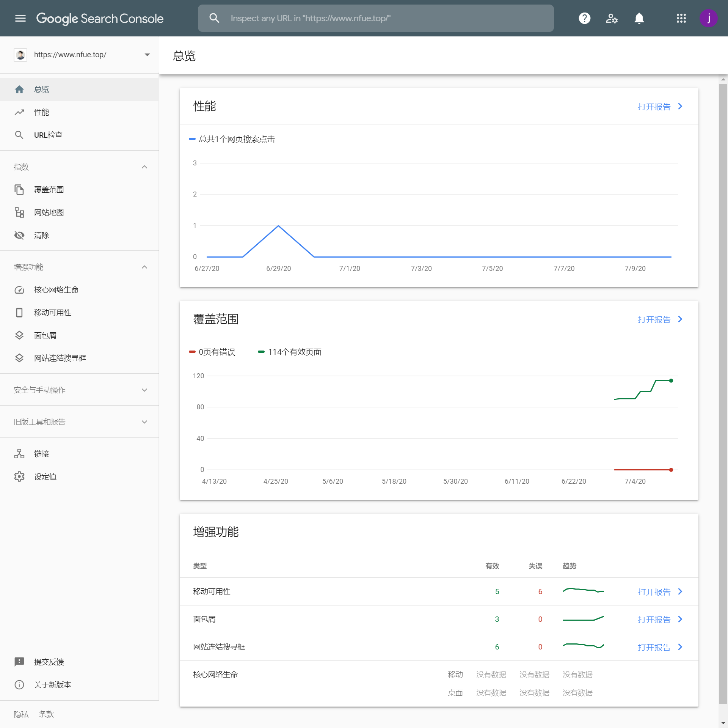Collapse the 指数 section
This screenshot has height=728, width=728.
(144, 167)
